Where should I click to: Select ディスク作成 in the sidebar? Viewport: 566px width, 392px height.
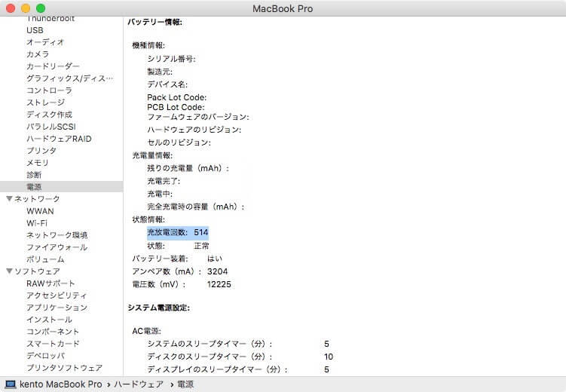coord(49,115)
